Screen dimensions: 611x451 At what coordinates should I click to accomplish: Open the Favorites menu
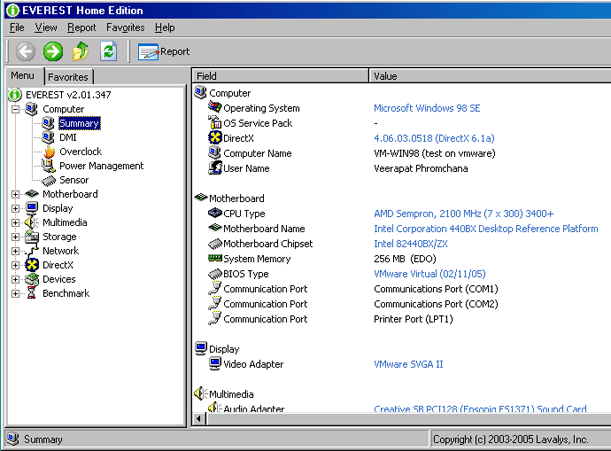coord(125,28)
